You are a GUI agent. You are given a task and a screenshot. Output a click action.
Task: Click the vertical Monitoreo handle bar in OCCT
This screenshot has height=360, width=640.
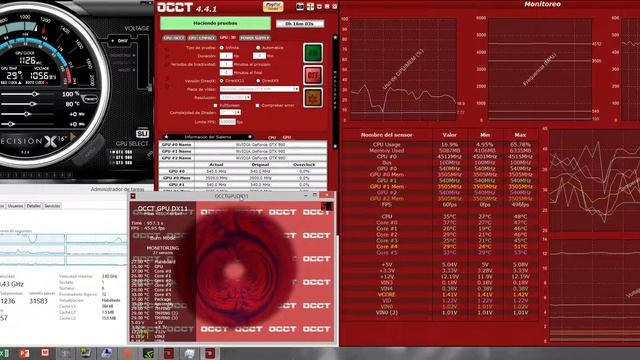click(x=335, y=92)
